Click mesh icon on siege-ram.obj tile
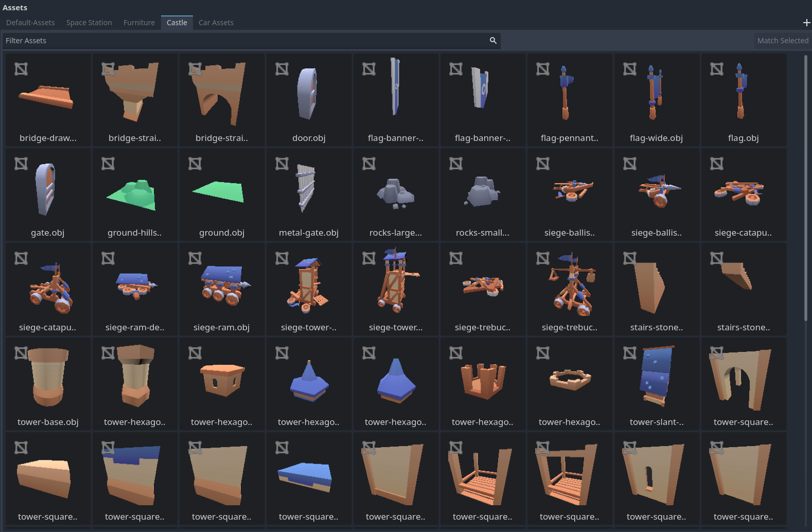Image resolution: width=812 pixels, height=532 pixels. point(195,258)
